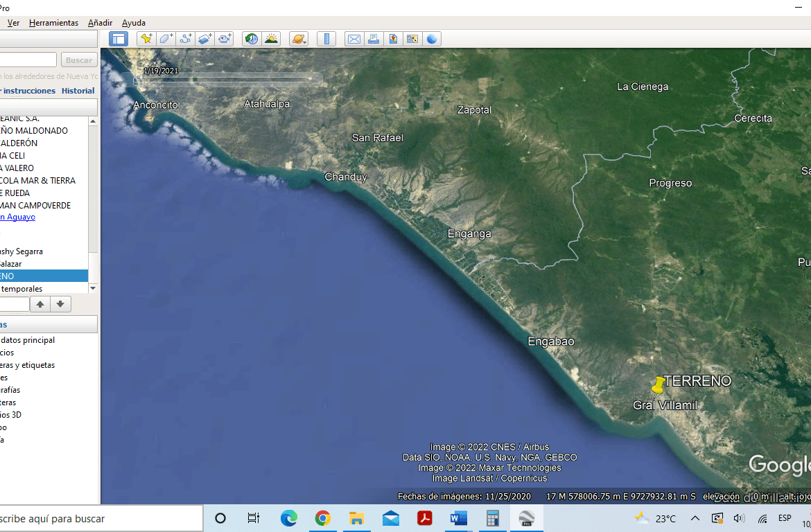This screenshot has height=532, width=811.
Task: Add a new placemark with pushpin tool
Action: tap(146, 39)
